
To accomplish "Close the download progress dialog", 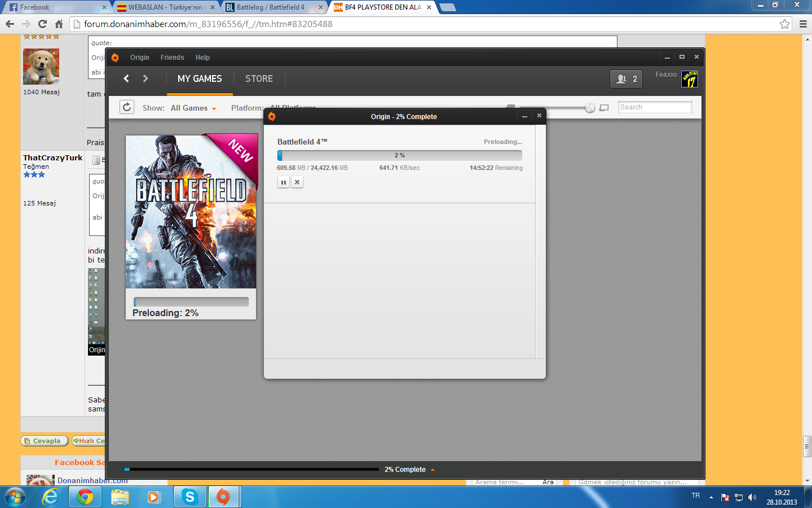I will (539, 116).
